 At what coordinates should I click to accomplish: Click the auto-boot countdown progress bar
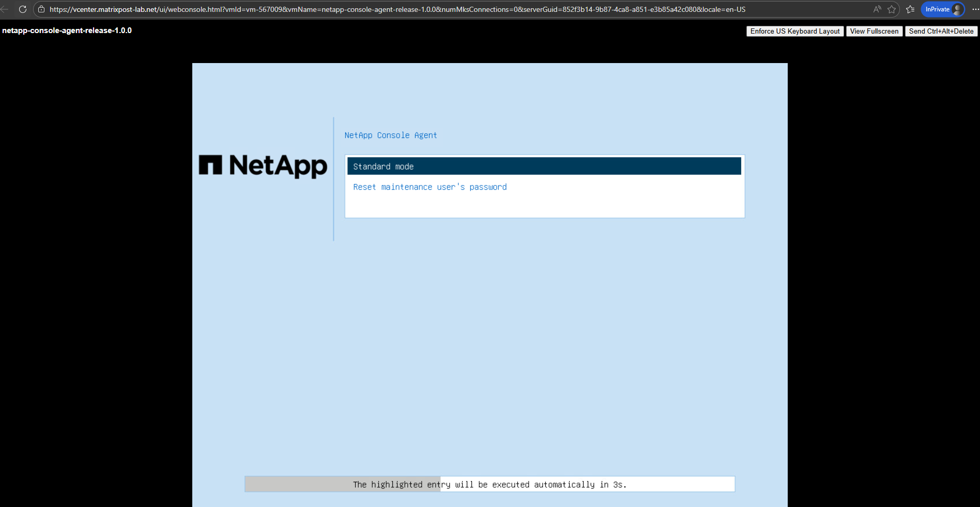(x=489, y=484)
